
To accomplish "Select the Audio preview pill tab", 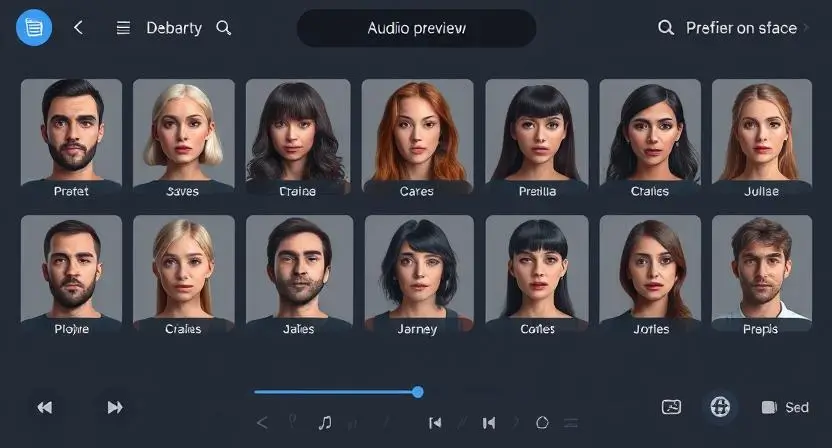I will click(x=417, y=28).
